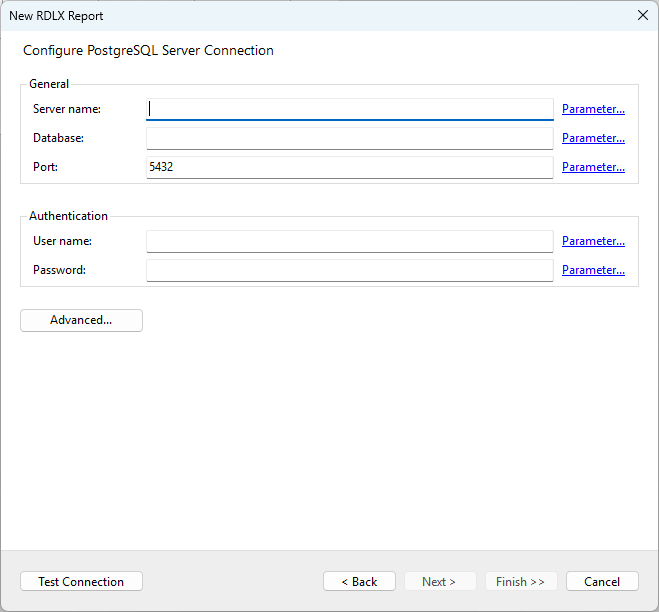Click the 'User name:' label

coord(62,241)
